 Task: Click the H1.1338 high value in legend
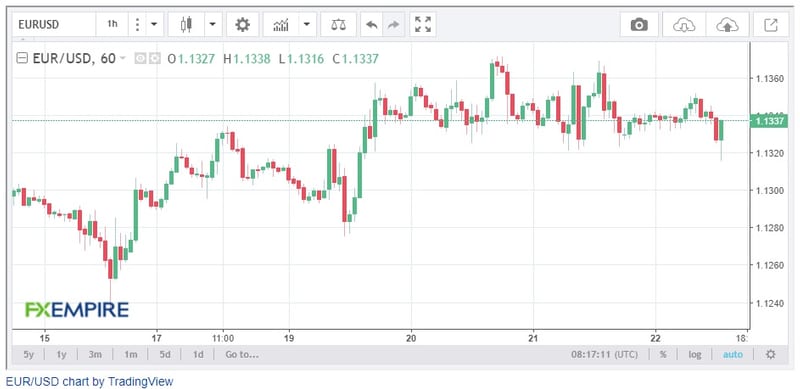[247, 59]
